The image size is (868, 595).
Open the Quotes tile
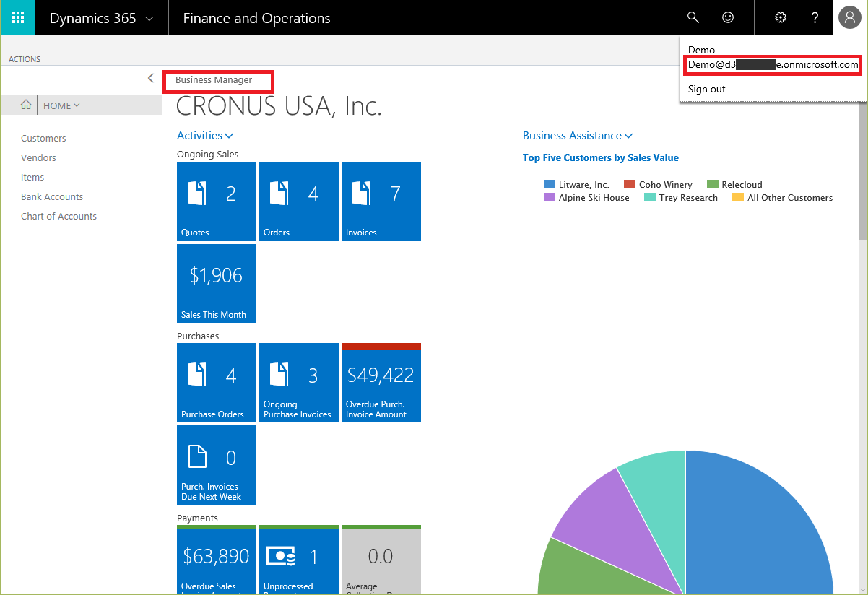pyautogui.click(x=217, y=201)
